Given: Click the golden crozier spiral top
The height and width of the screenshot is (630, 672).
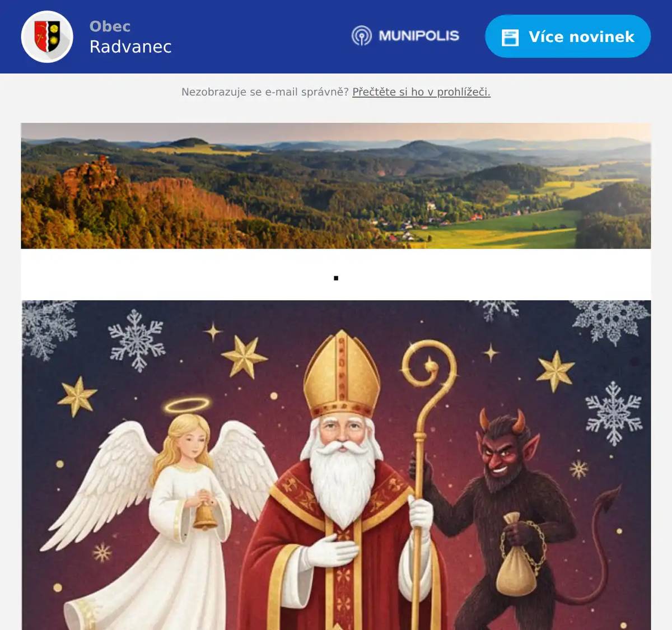Looking at the screenshot, I should [x=428, y=364].
